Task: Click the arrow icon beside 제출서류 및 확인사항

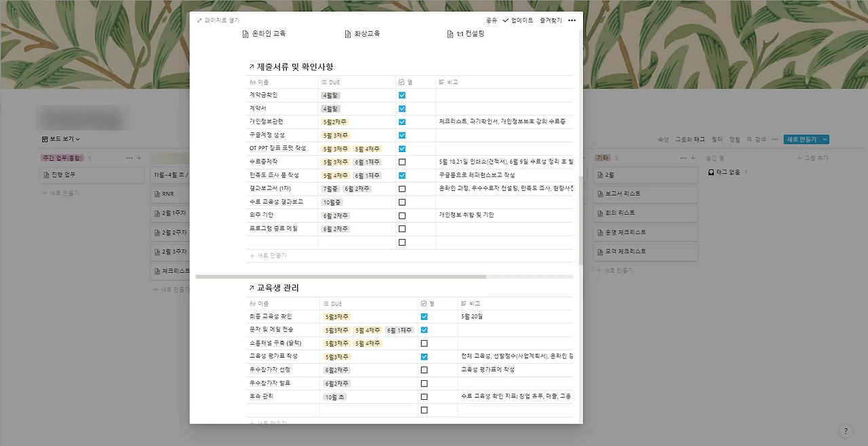Action: click(252, 67)
